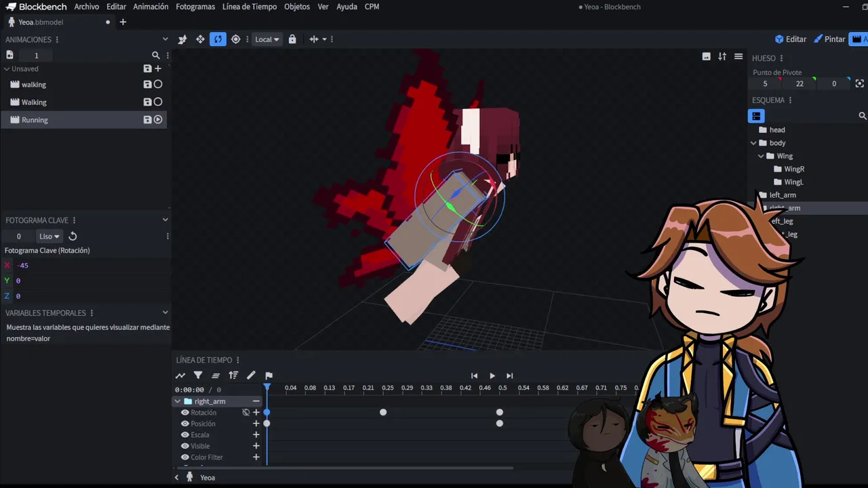Open ANIMACIONES panel options menu
Image resolution: width=868 pixels, height=488 pixels.
tap(57, 40)
